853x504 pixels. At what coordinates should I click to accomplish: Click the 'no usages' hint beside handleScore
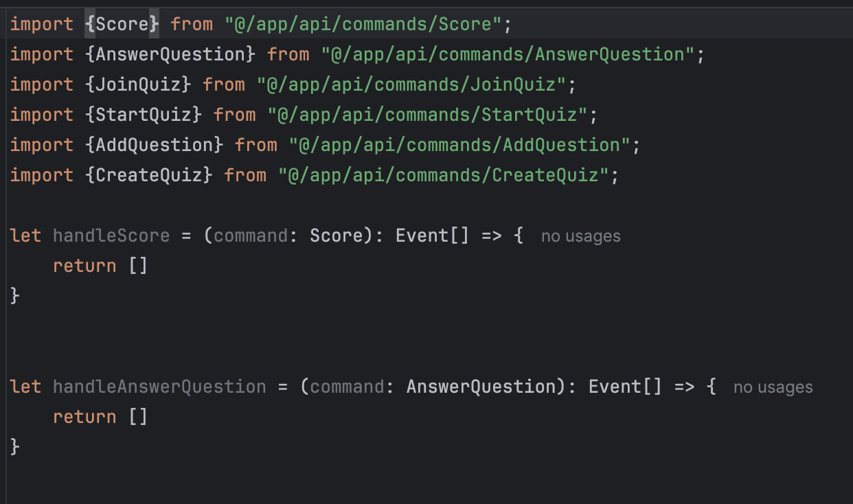(580, 236)
